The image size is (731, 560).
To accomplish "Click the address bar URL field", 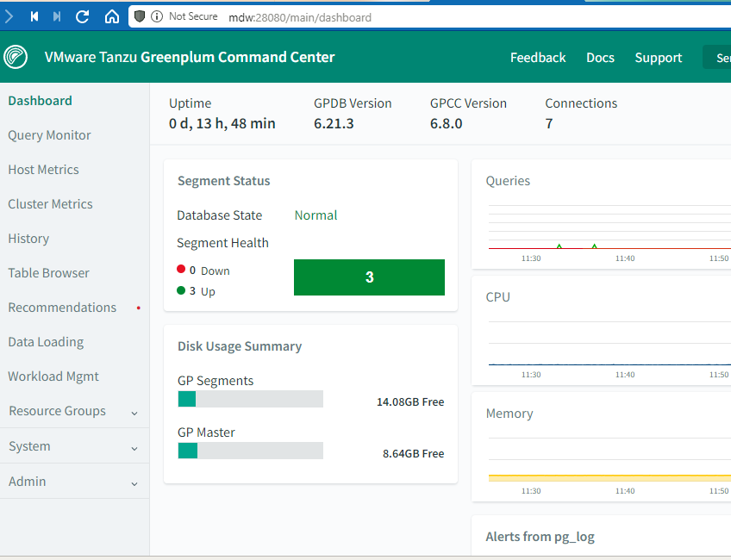I will point(429,17).
